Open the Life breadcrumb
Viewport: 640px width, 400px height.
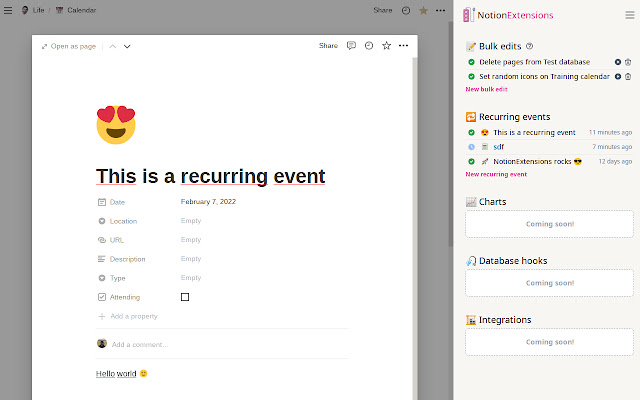pyautogui.click(x=33, y=10)
